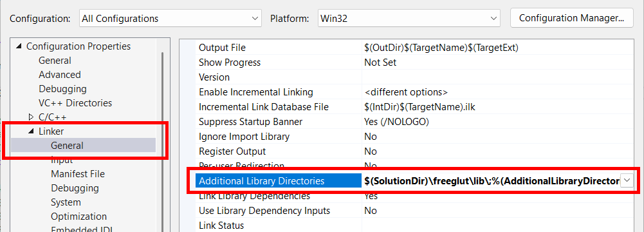The width and height of the screenshot is (644, 232).
Task: Collapse the Configuration Properties tree node
Action: [19, 46]
